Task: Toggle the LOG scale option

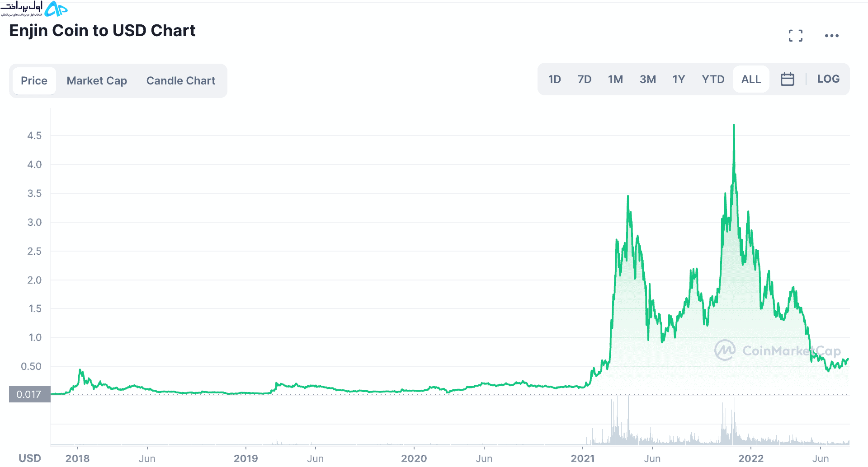Action: click(828, 79)
